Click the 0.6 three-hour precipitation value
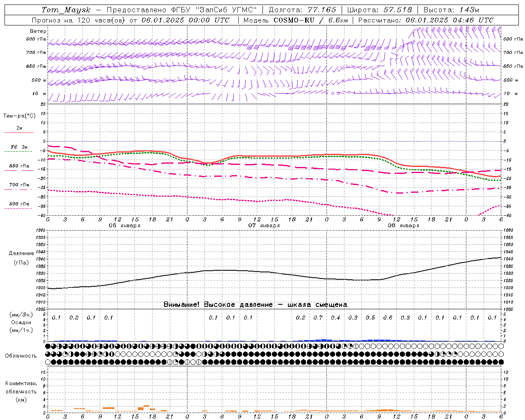The width and height of the screenshot is (525, 420). (388, 318)
